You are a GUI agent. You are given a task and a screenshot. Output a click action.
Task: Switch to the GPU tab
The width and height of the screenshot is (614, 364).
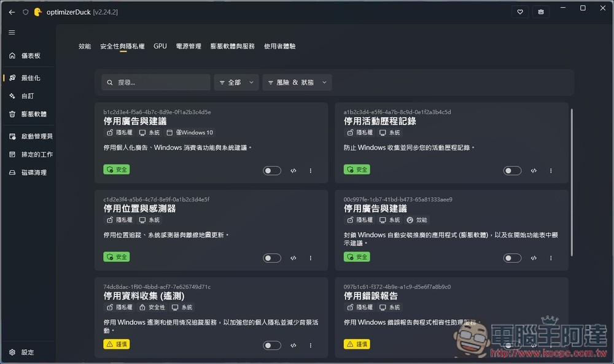point(160,46)
